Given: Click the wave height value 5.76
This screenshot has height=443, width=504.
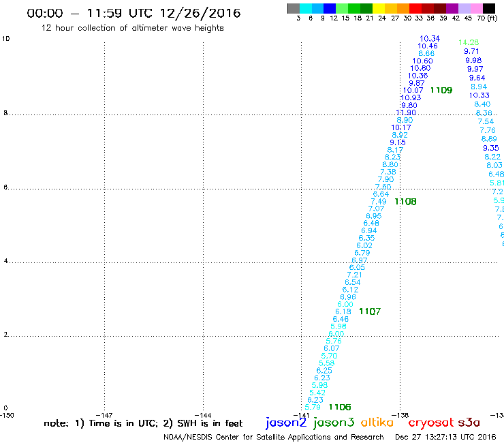Looking at the screenshot, I should coord(334,341).
